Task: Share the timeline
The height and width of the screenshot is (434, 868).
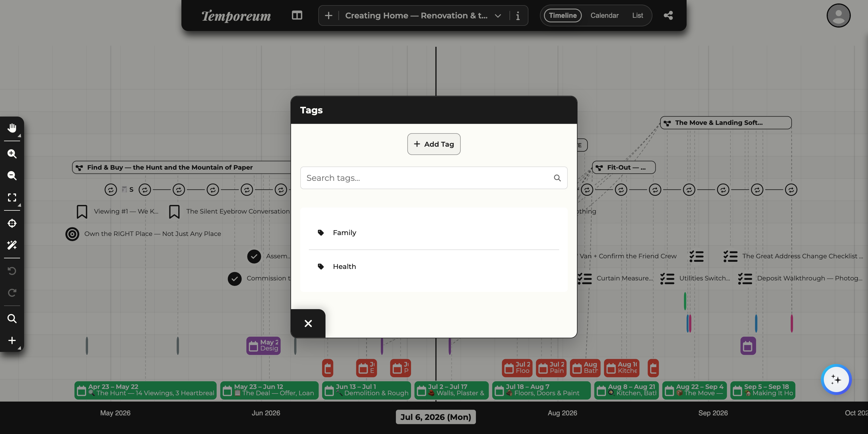Action: 668,15
